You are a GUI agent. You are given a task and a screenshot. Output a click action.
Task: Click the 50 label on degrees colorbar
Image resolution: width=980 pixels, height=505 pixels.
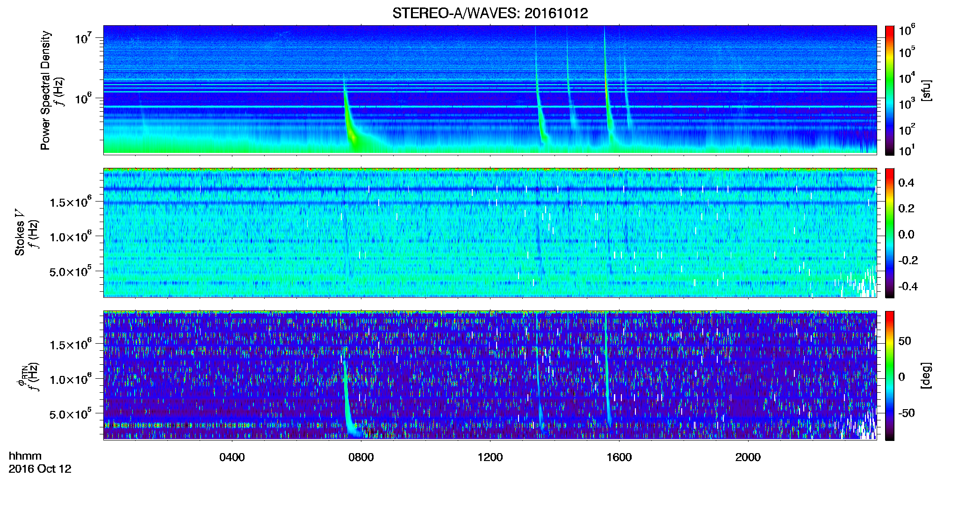[905, 341]
